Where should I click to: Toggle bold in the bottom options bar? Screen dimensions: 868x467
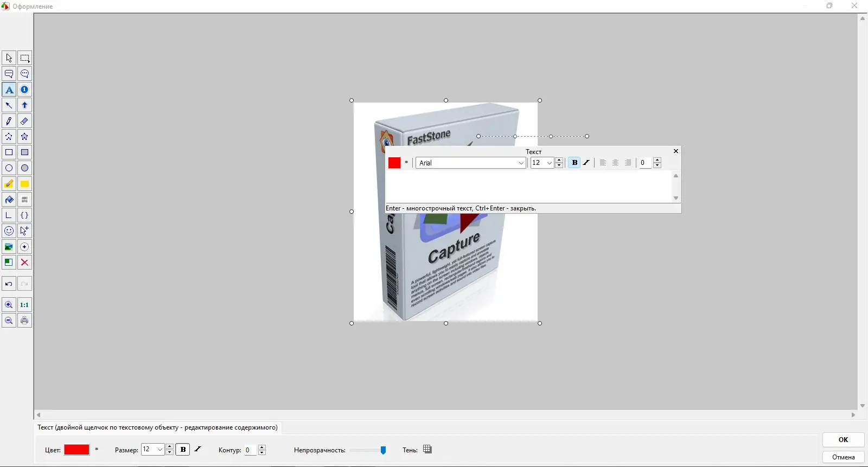coord(183,450)
